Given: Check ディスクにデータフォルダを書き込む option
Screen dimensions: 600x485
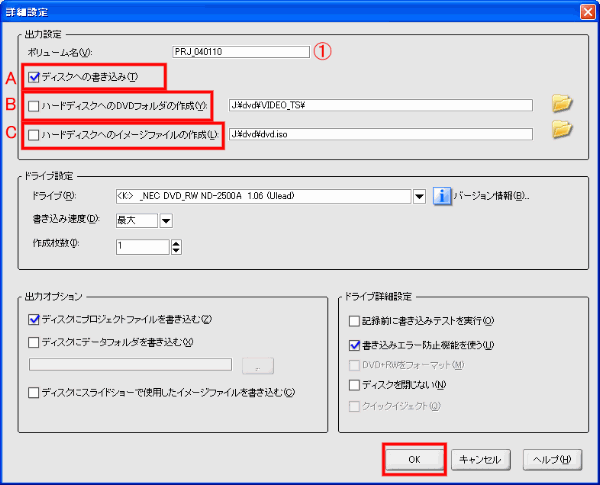Looking at the screenshot, I should coord(36,342).
